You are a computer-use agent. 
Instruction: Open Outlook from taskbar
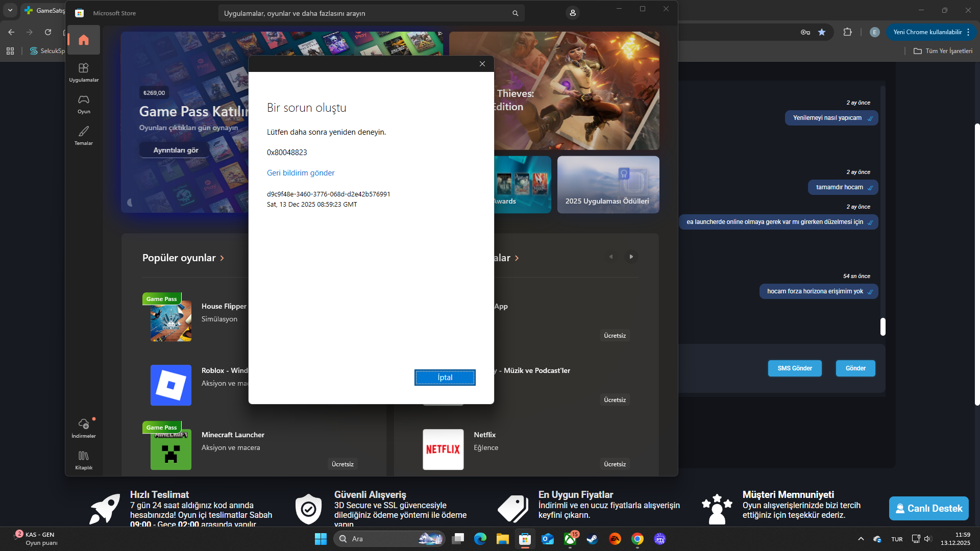pyautogui.click(x=548, y=539)
